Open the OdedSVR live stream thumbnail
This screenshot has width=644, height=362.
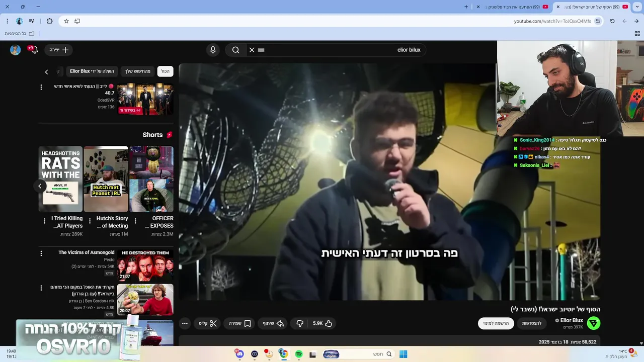coord(145,99)
